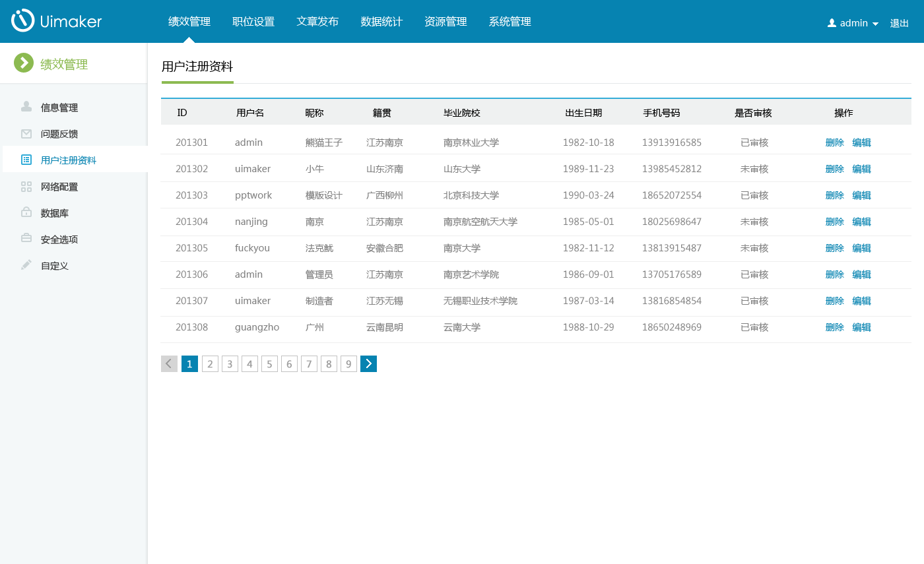This screenshot has height=564, width=924.
Task: Click the 用户注册资料 page title tab
Action: point(197,67)
